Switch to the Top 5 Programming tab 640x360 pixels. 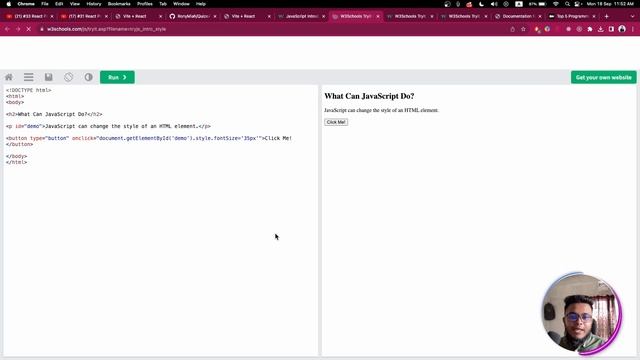point(571,16)
